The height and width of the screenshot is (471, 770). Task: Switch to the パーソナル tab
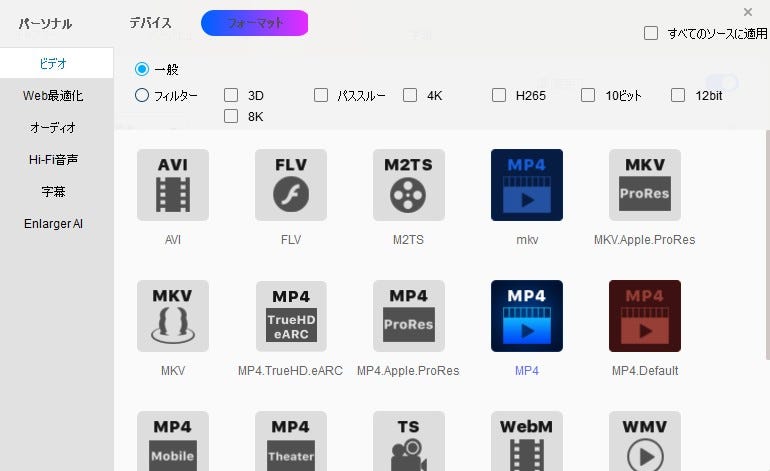click(45, 23)
